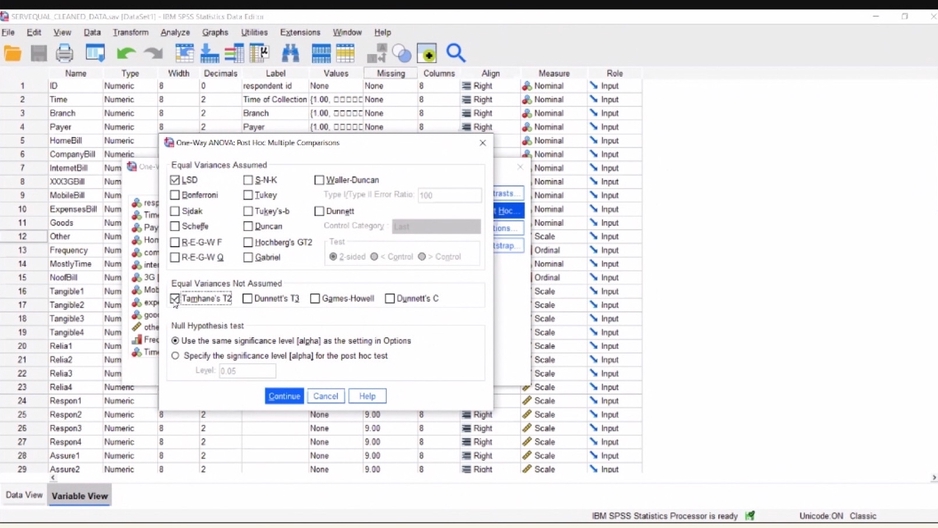Toggle the Tamhane's T2 checkbox
This screenshot has width=938, height=528.
click(x=175, y=298)
